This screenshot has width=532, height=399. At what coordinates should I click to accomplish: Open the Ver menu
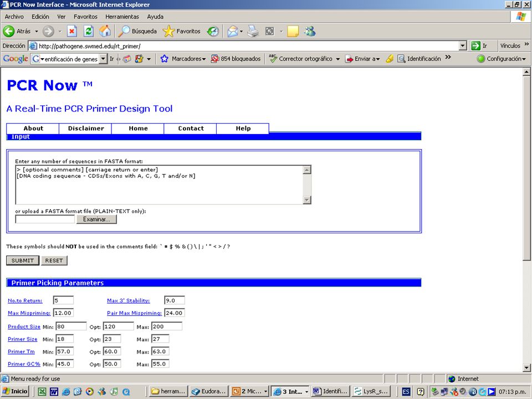tap(62, 17)
